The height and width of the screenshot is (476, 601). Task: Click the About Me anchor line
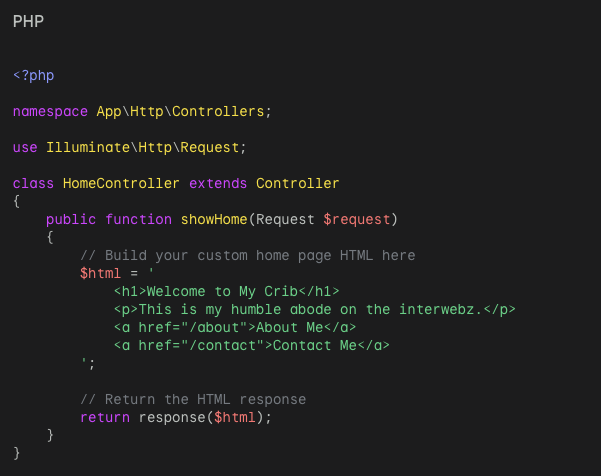235,328
